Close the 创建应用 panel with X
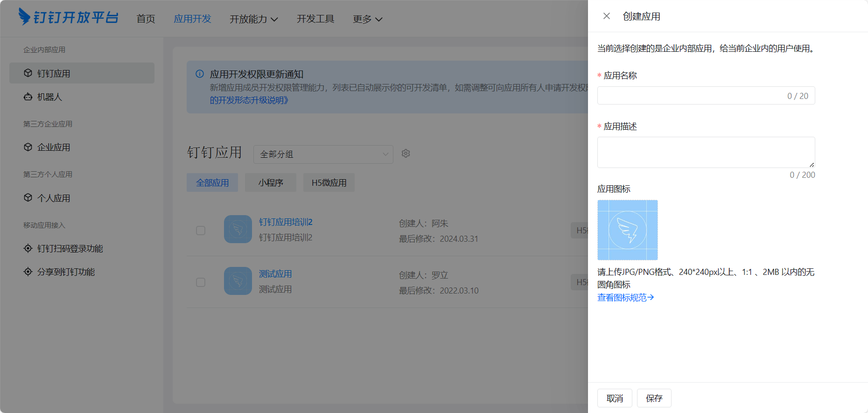The width and height of the screenshot is (868, 413). pos(607,16)
